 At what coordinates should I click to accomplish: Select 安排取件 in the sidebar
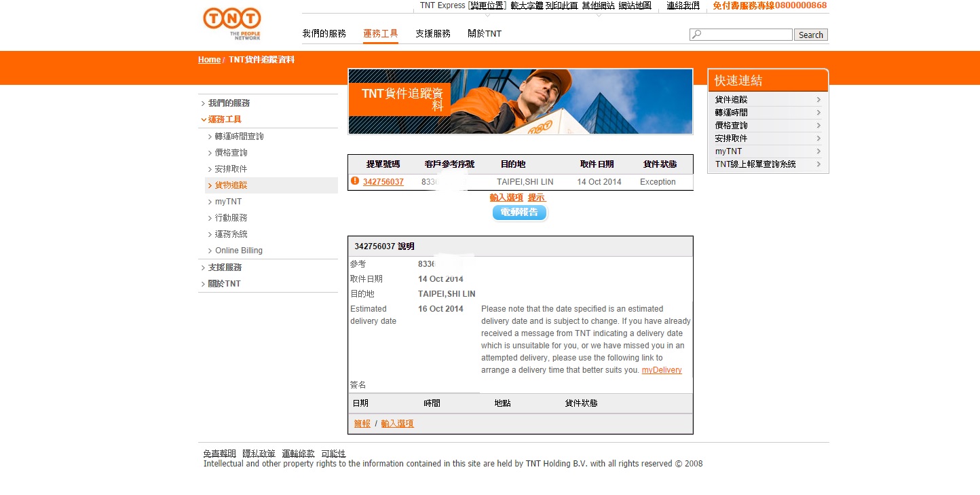tap(231, 169)
